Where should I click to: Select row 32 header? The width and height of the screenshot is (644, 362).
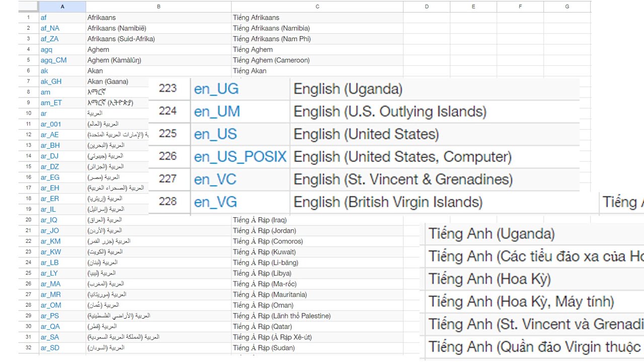29,348
